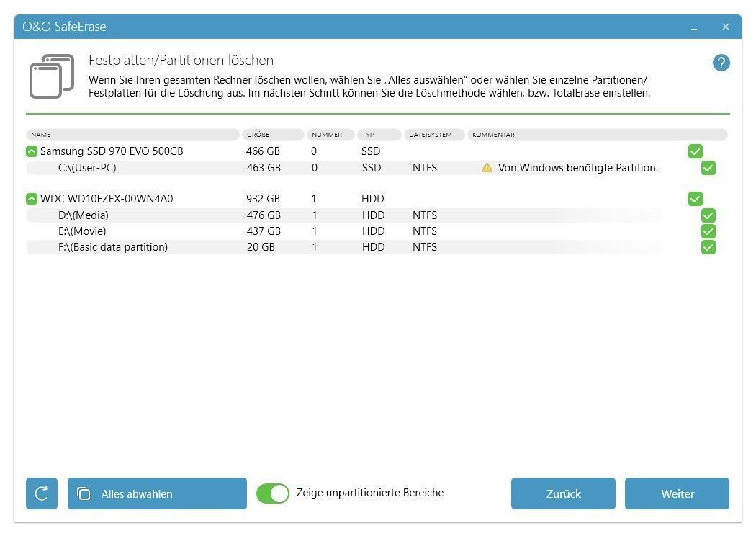Uncheck the Samsung SSD 970 EVO checkbox
Screen dimensions: 756x536
coord(695,151)
